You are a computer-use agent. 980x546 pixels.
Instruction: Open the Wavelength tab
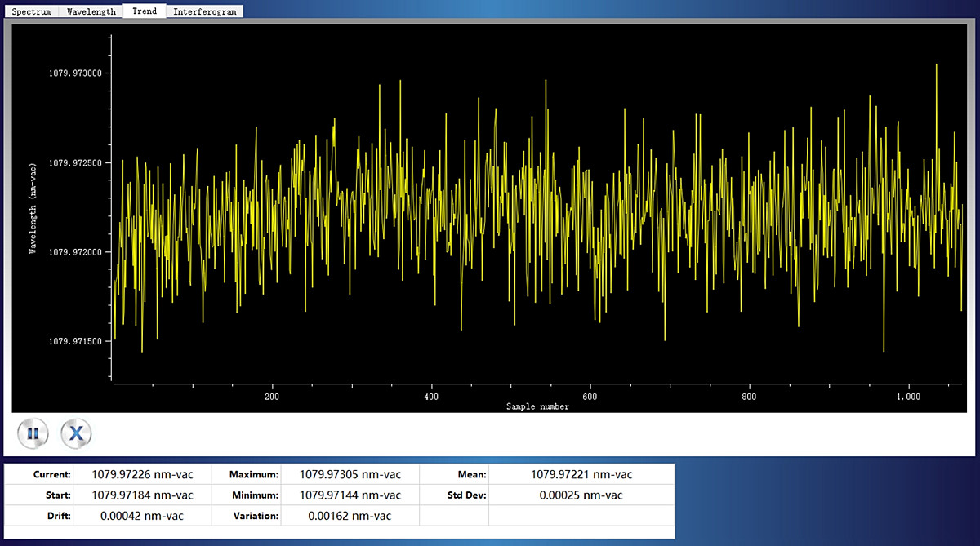tap(91, 11)
